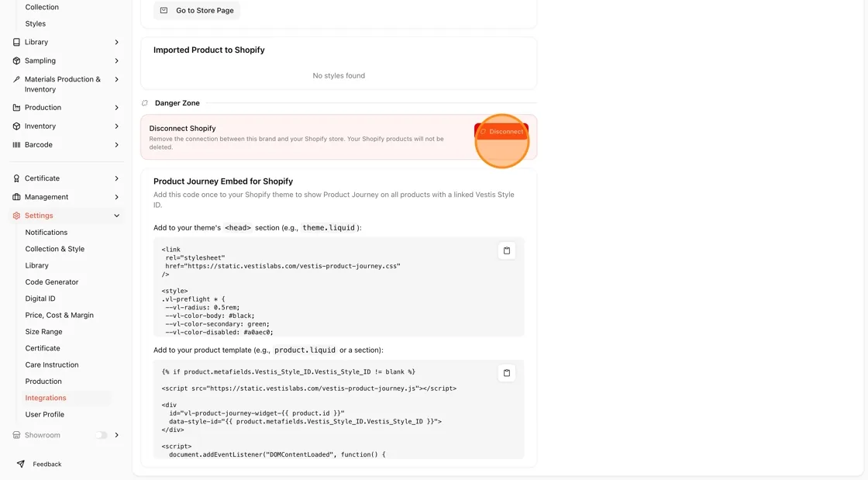Click the Go to Store Page button
868x480 pixels.
point(197,11)
